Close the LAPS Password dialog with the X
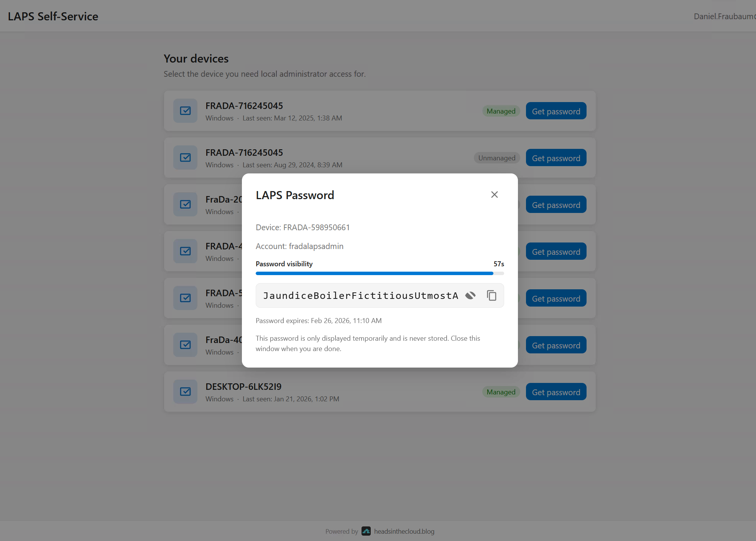The width and height of the screenshot is (756, 541). click(494, 195)
